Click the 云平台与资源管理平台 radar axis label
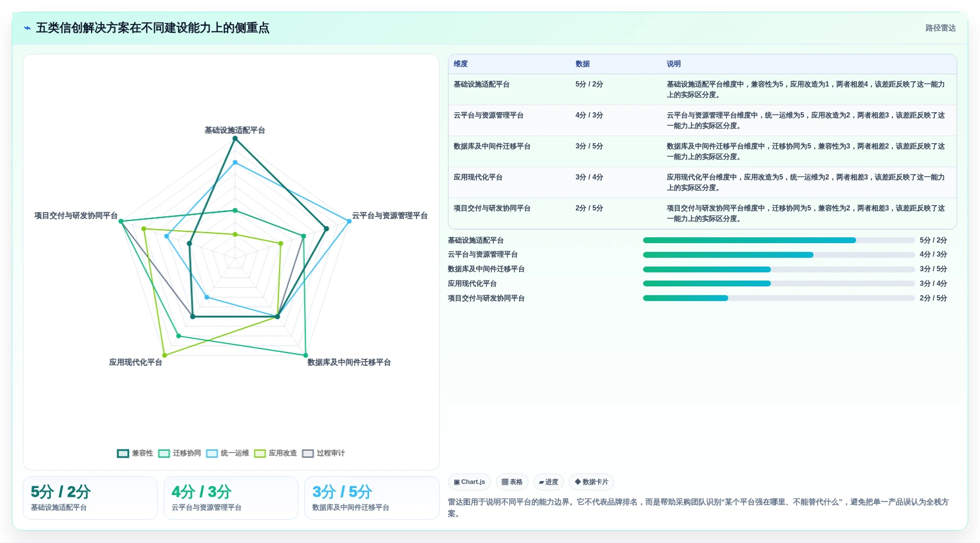Screen dimensions: 980x543 coord(390,216)
